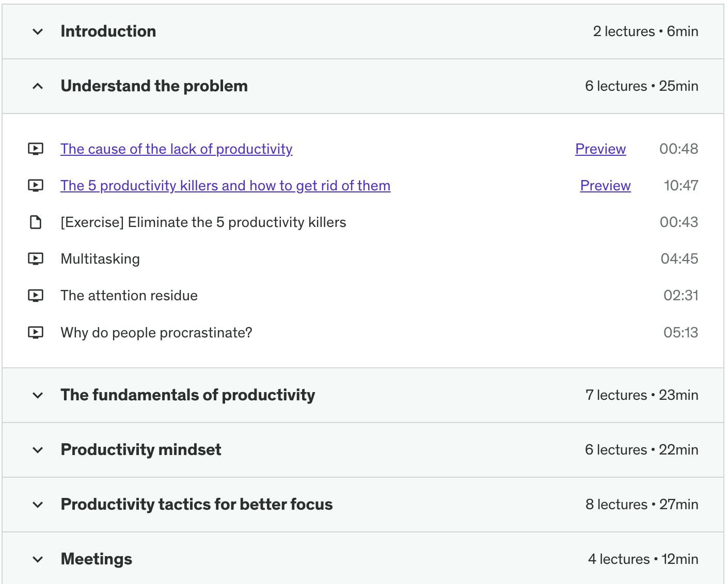The image size is (728, 584).
Task: Click video icon next to 'Why do people procrastinate?'
Action: coord(36,333)
